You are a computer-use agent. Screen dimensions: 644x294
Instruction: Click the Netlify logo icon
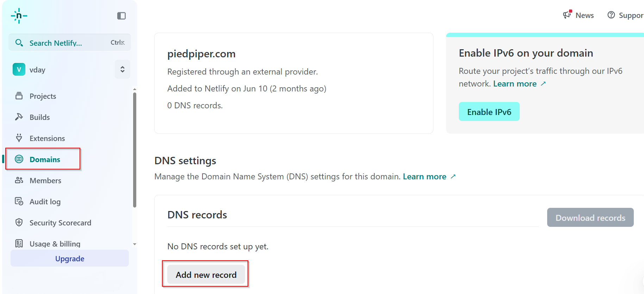pos(19,16)
